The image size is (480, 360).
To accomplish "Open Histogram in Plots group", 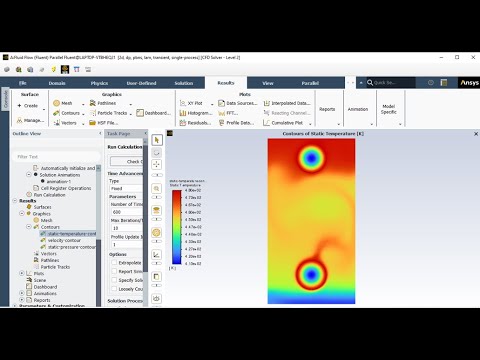I will [196, 113].
